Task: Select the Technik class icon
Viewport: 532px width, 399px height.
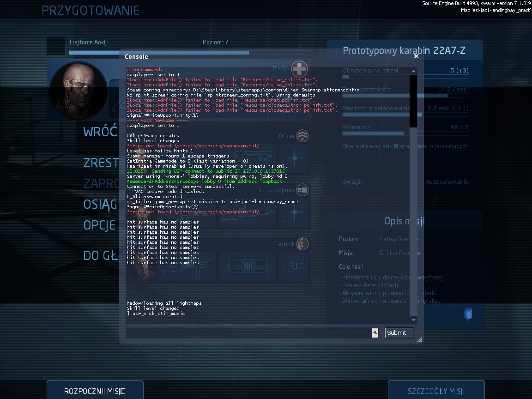Action: [302, 244]
